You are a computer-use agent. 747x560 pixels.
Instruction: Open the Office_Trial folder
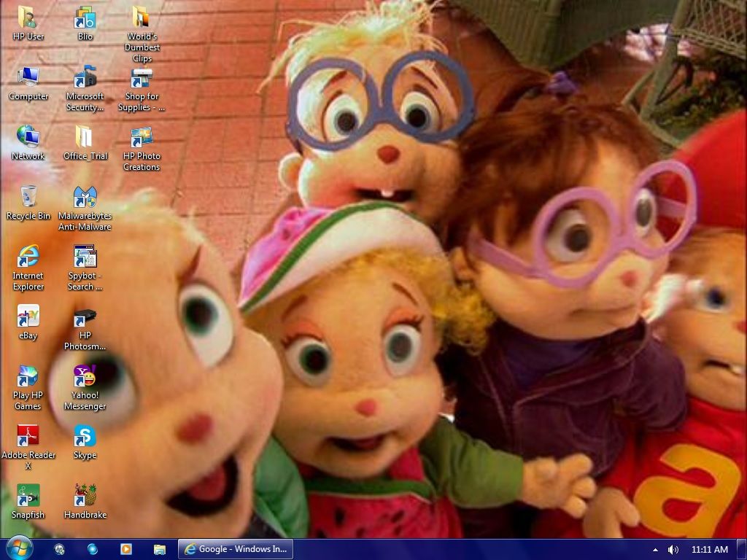[x=85, y=143]
